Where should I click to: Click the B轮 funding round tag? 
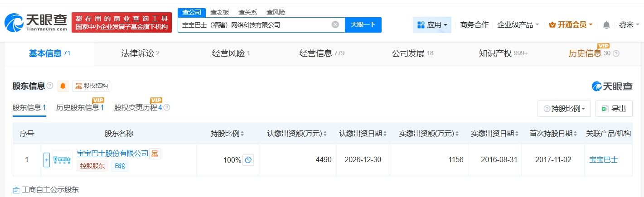[120, 166]
